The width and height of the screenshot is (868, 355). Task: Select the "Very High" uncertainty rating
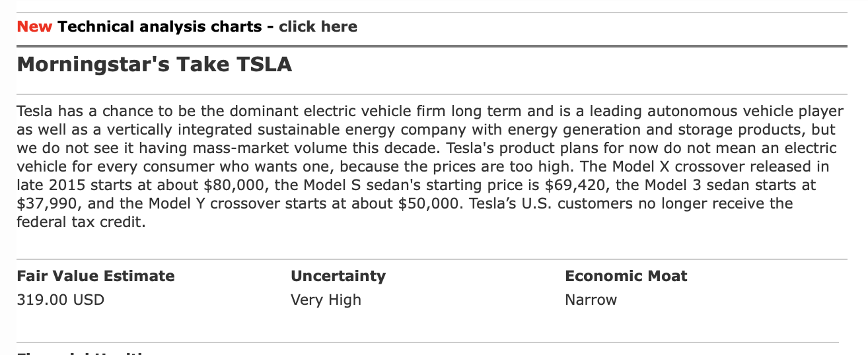[326, 300]
